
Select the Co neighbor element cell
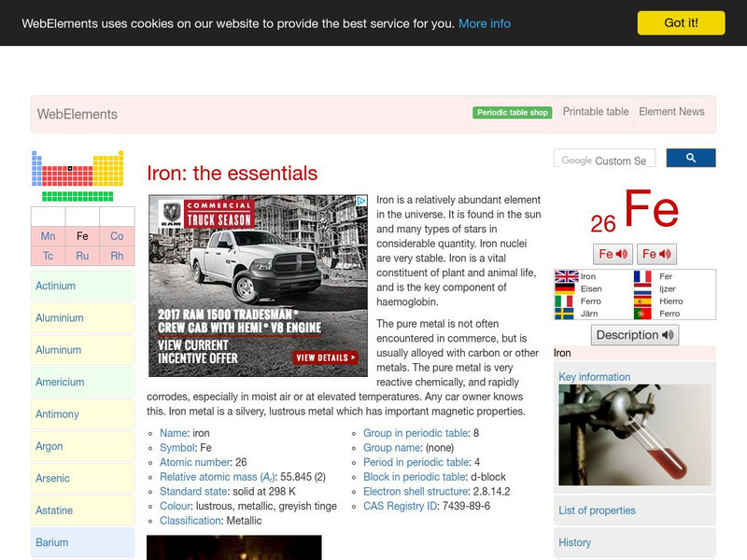(117, 236)
